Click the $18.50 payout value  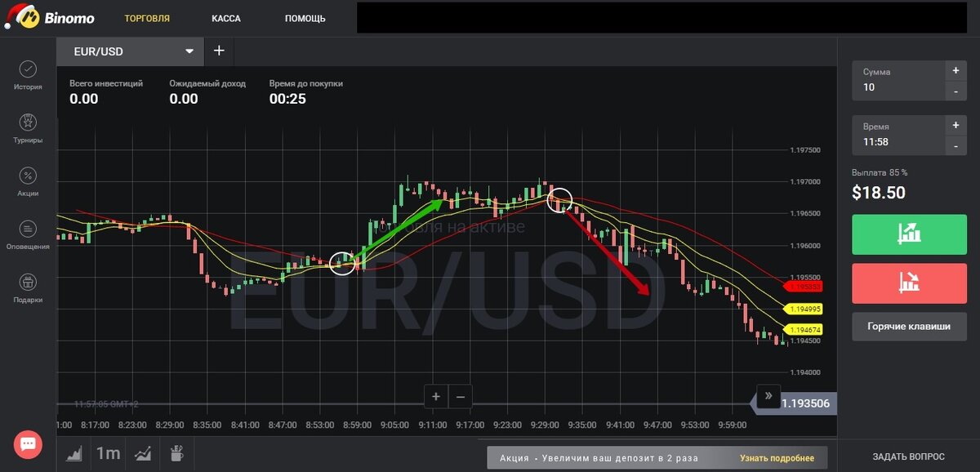click(878, 193)
